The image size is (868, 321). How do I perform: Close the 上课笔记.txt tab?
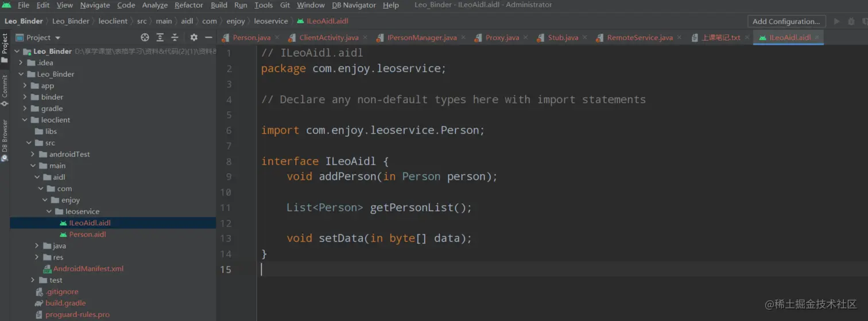tap(746, 37)
